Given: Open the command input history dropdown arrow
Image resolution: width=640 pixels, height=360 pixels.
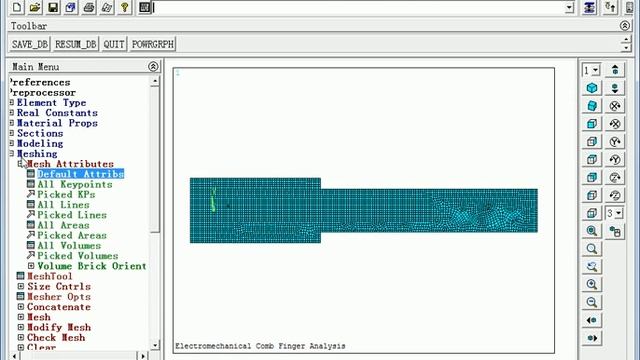Looking at the screenshot, I should click(x=569, y=7).
